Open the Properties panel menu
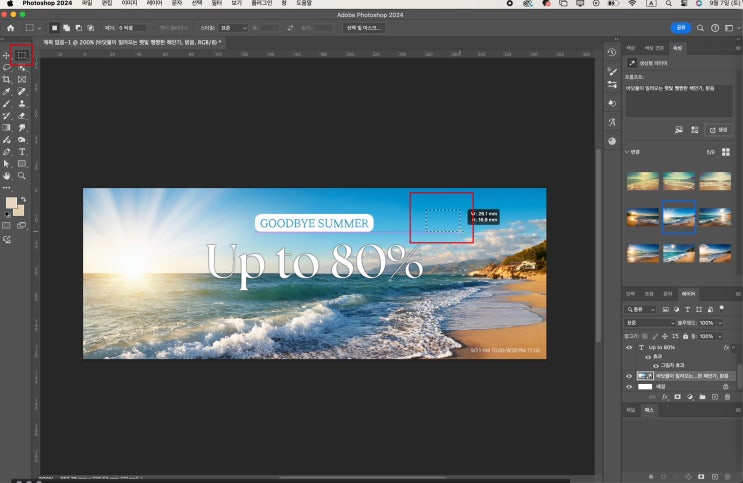The width and height of the screenshot is (743, 483). coord(737,48)
